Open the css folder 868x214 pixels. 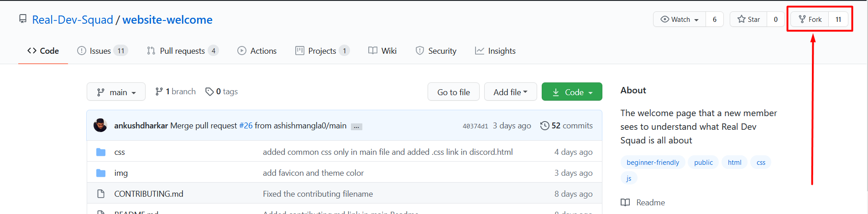120,152
